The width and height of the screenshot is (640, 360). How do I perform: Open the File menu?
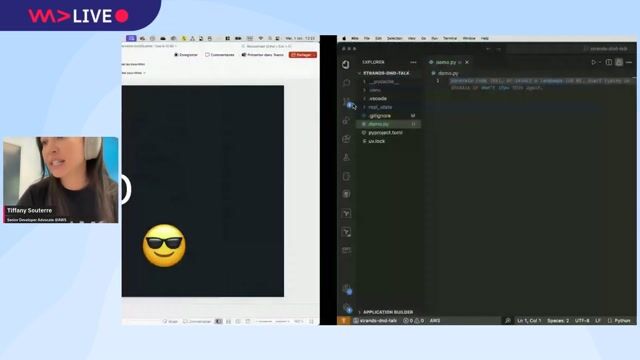(x=367, y=38)
